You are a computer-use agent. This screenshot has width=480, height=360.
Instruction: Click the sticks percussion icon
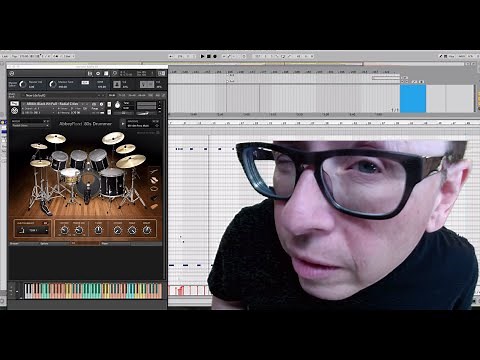[x=154, y=172]
